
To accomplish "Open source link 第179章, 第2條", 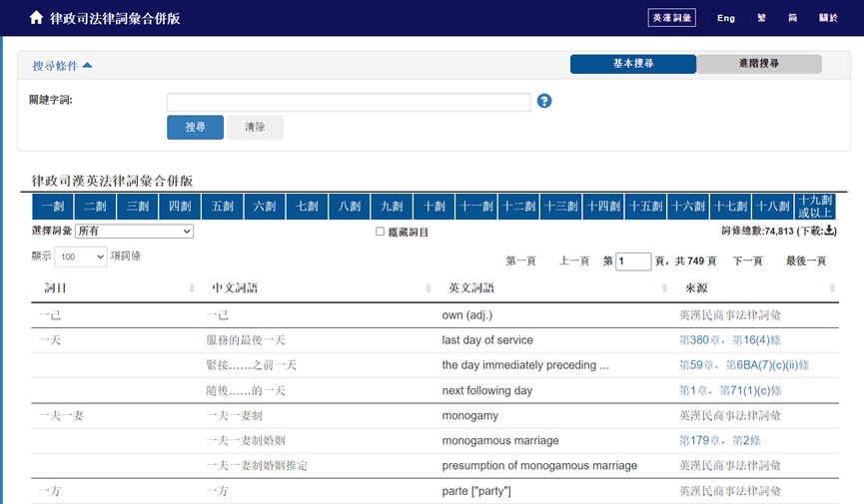I will (x=719, y=441).
